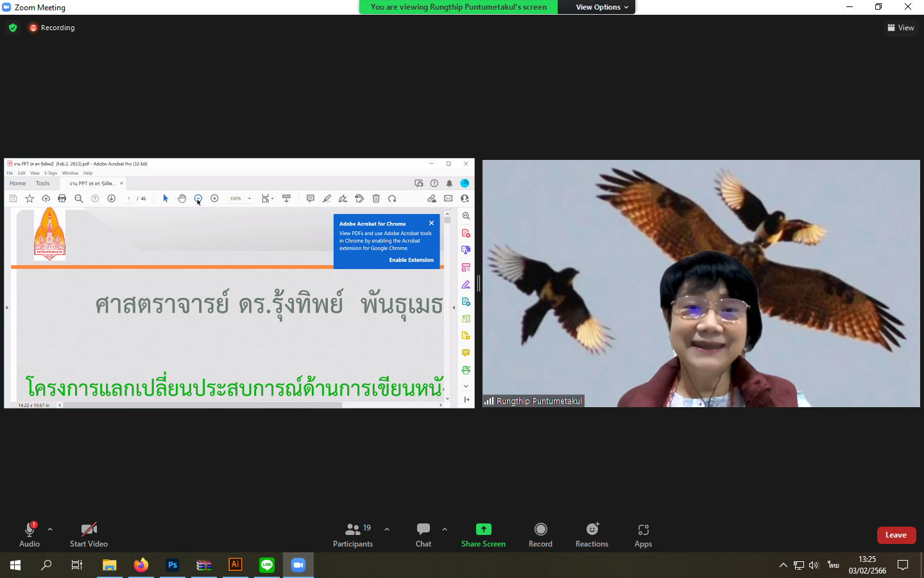Click the red Leave button
Image resolution: width=924 pixels, height=578 pixels.
coord(896,535)
